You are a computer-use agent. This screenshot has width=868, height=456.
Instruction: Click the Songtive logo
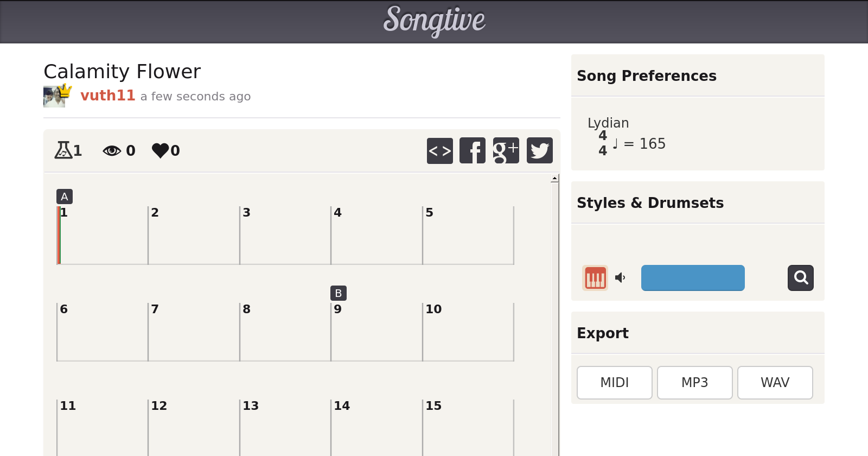click(x=434, y=21)
